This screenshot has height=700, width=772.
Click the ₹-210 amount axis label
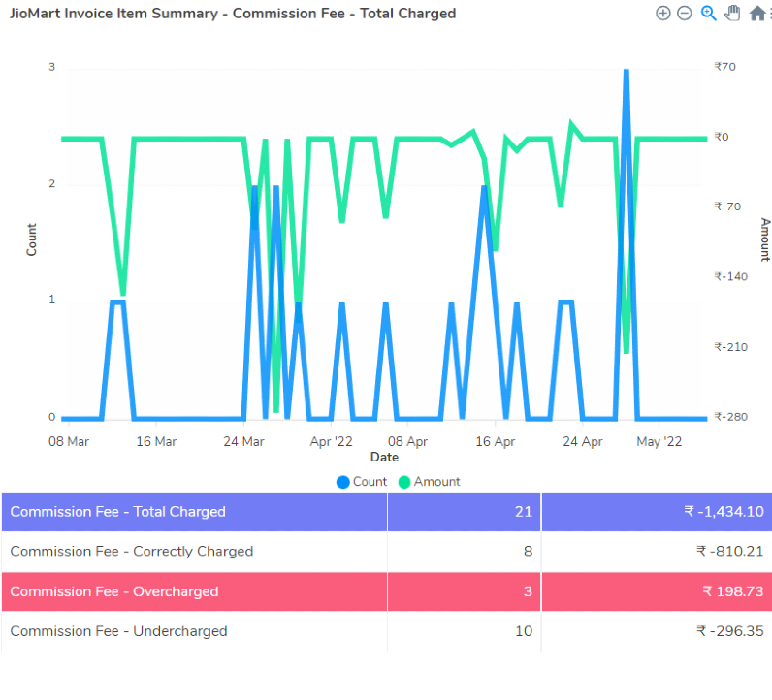click(x=731, y=347)
